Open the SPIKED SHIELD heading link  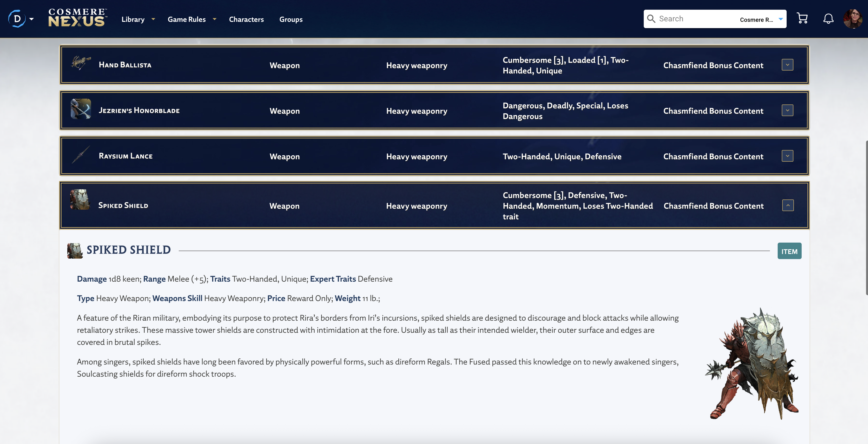(x=129, y=250)
